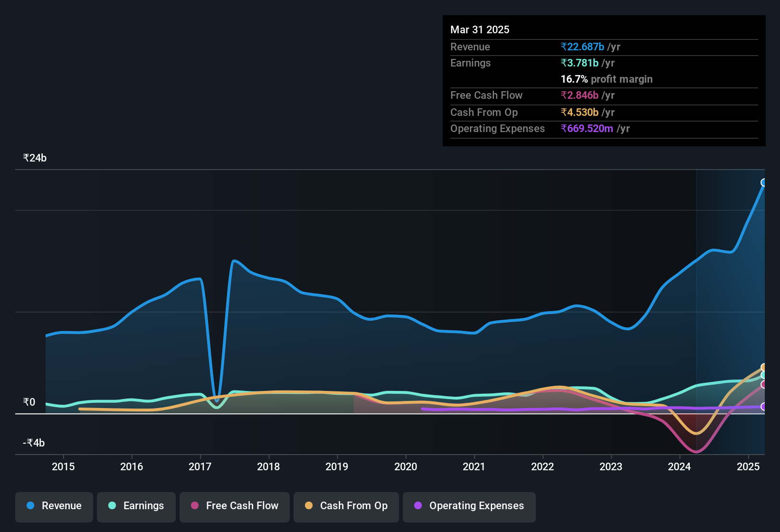Toggle the Free Cash Flow legend series
The image size is (780, 532).
(235, 506)
